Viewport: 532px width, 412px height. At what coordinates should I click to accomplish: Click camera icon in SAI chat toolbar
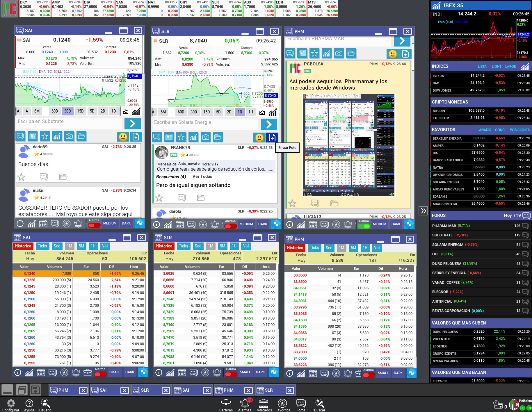pos(69,136)
